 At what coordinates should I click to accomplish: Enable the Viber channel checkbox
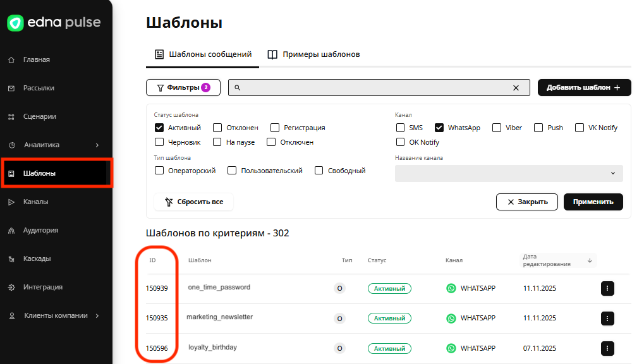(497, 128)
